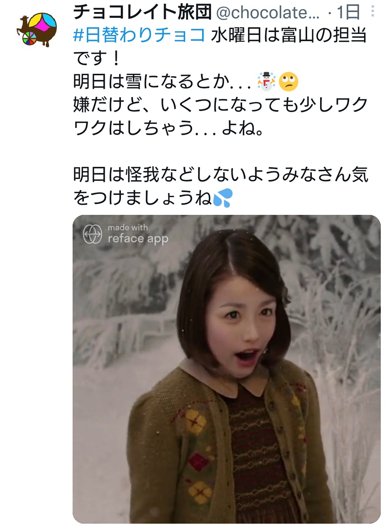Click the 'reface app' watermark label

point(138,239)
